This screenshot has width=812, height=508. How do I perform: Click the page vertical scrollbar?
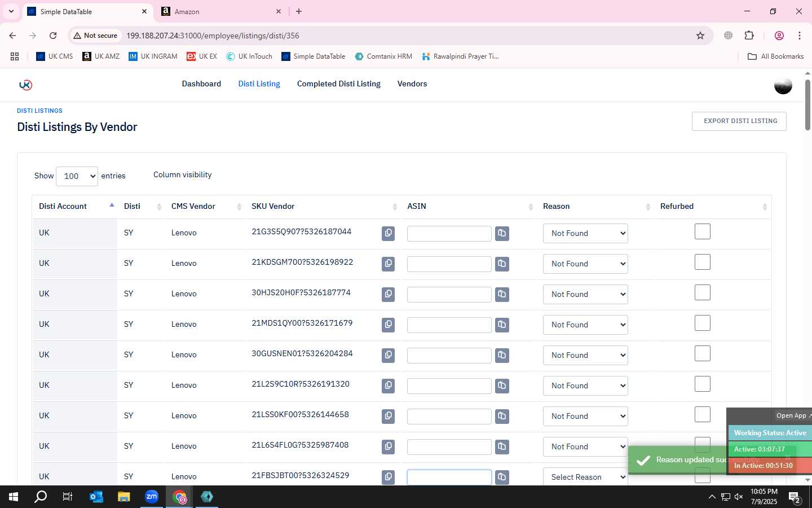(x=807, y=105)
